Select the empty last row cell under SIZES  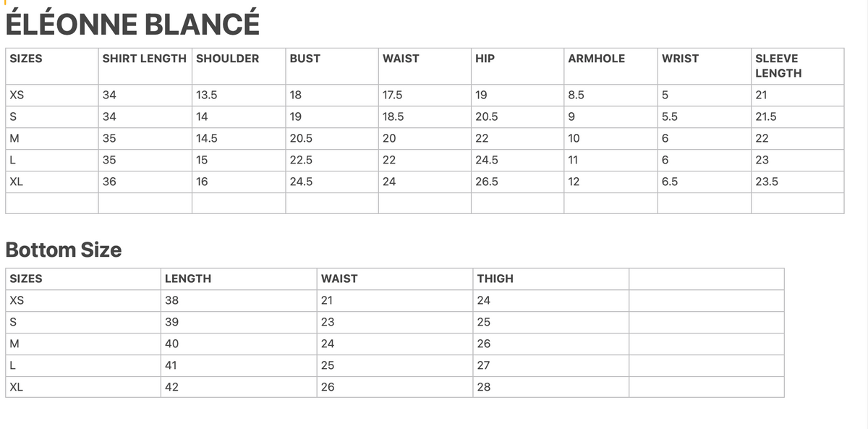(x=52, y=203)
